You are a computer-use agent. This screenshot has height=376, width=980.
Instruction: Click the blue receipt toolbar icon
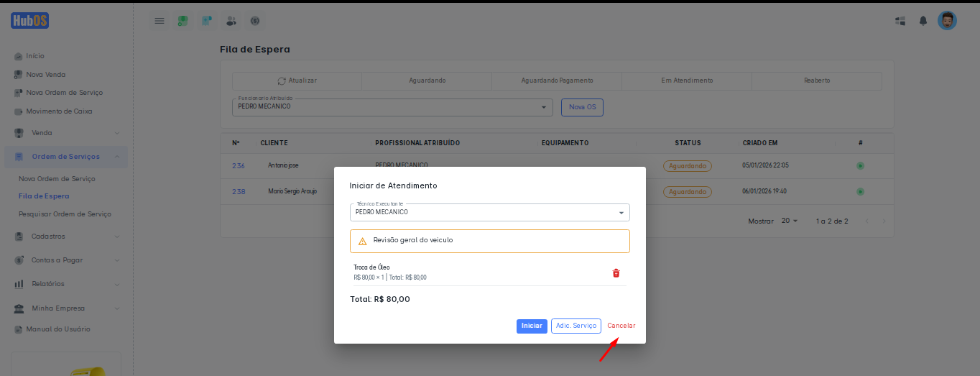[207, 21]
